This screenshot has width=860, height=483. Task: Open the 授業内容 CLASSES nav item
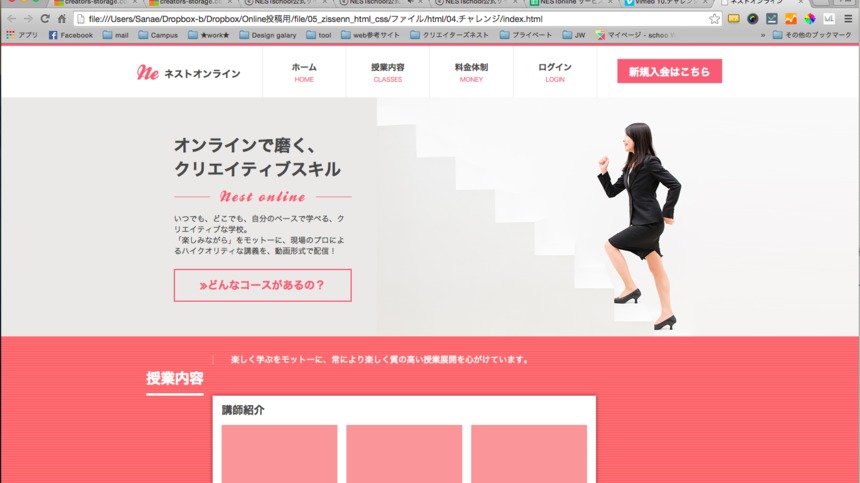click(388, 72)
